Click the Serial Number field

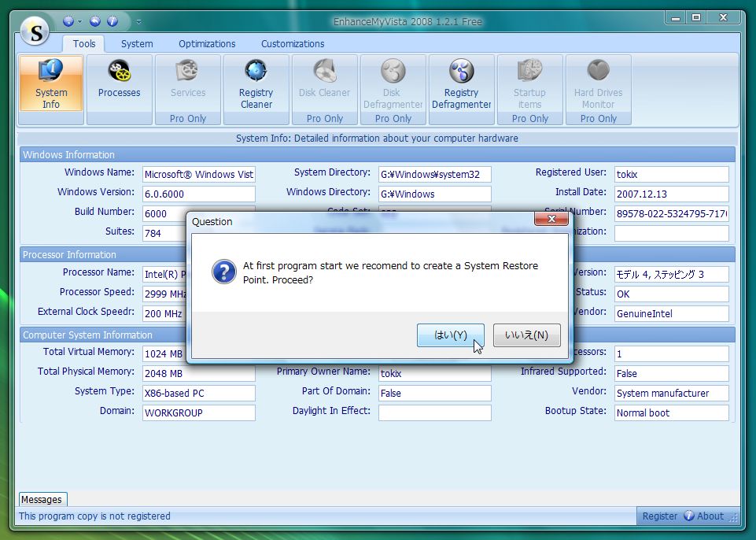671,214
